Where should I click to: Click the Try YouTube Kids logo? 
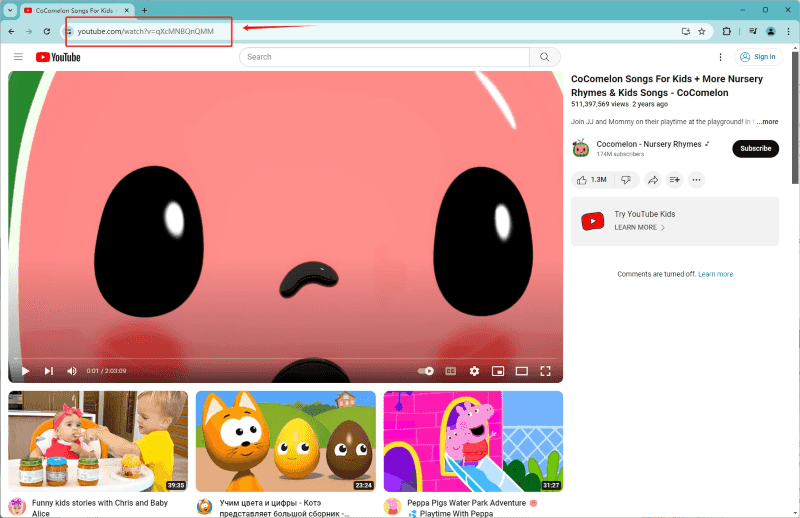point(592,221)
